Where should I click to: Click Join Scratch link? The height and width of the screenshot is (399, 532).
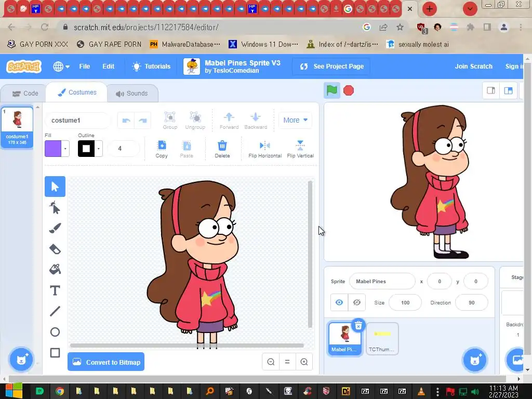click(473, 66)
